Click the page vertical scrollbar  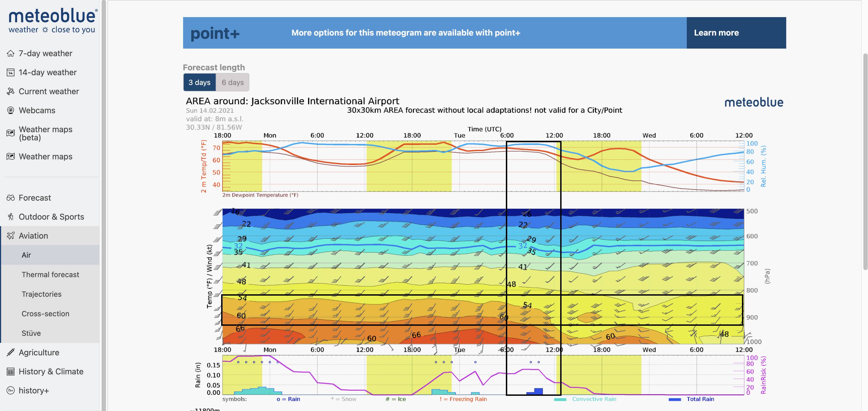[865, 162]
